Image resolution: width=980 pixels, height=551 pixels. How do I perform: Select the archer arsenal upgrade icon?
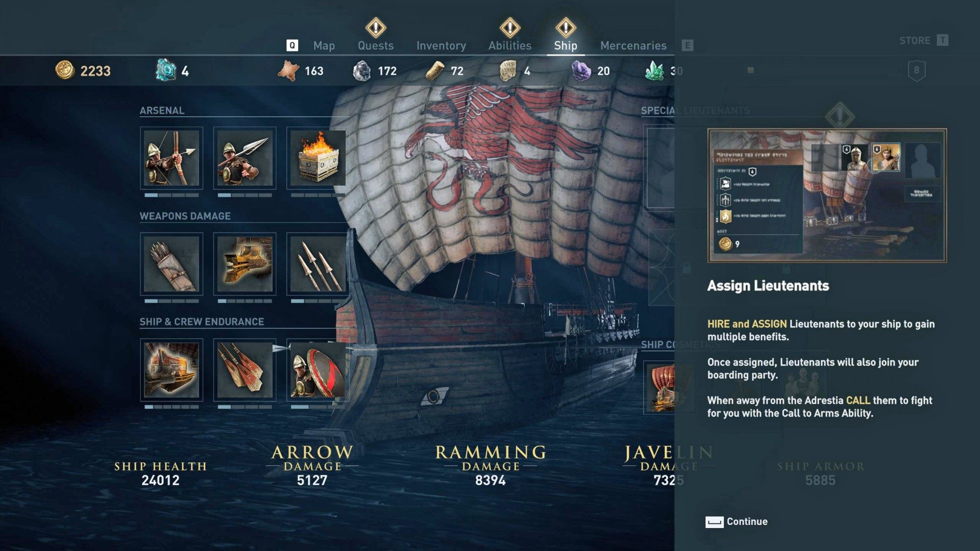click(x=171, y=158)
